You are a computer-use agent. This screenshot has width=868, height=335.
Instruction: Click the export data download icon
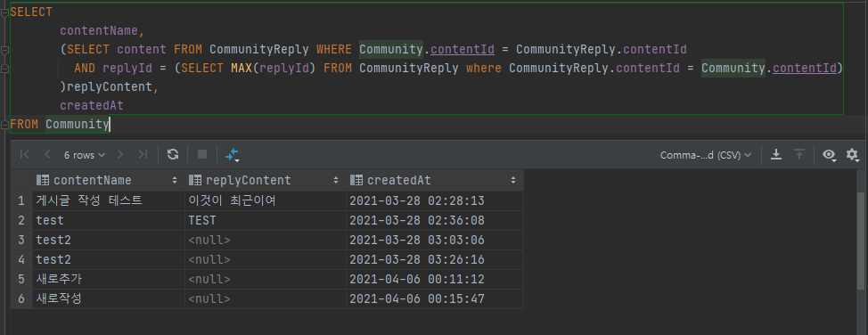(776, 154)
